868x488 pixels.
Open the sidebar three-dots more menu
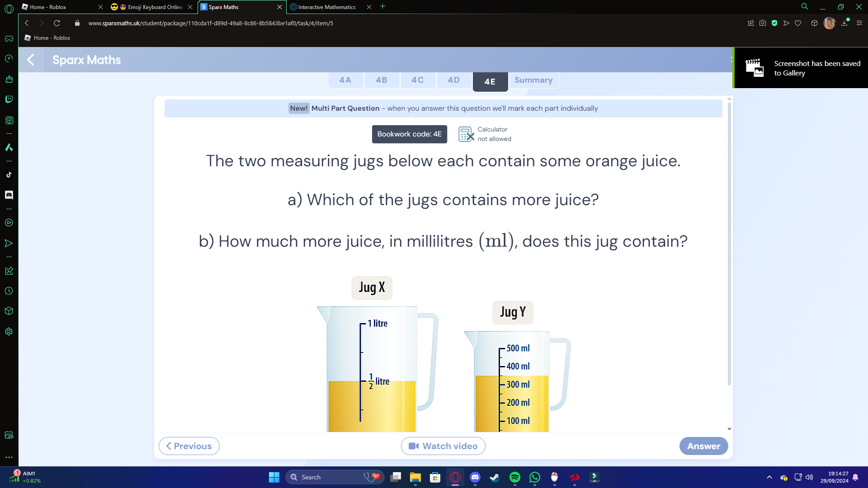click(x=9, y=457)
